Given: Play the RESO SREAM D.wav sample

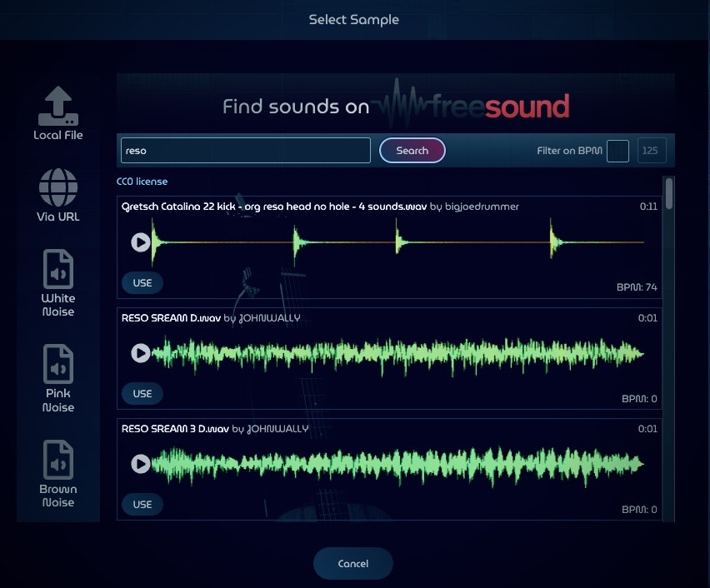Looking at the screenshot, I should 140,353.
